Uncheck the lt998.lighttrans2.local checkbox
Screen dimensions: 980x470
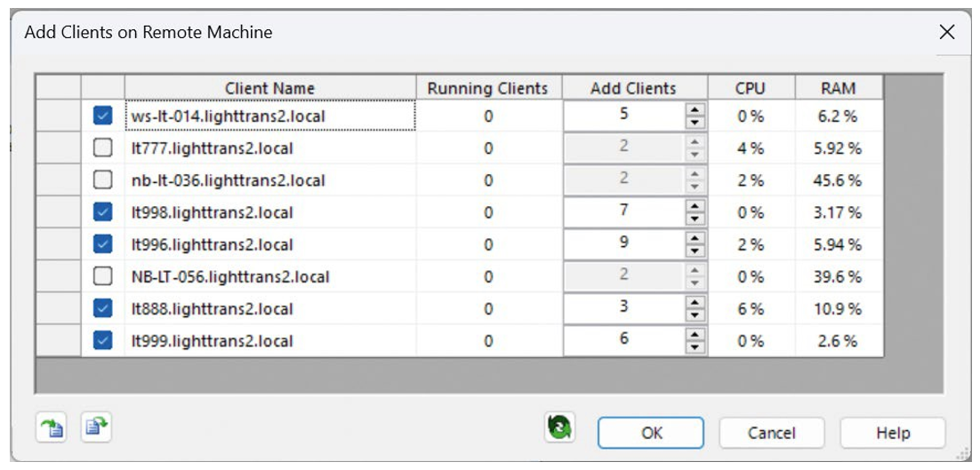[102, 212]
